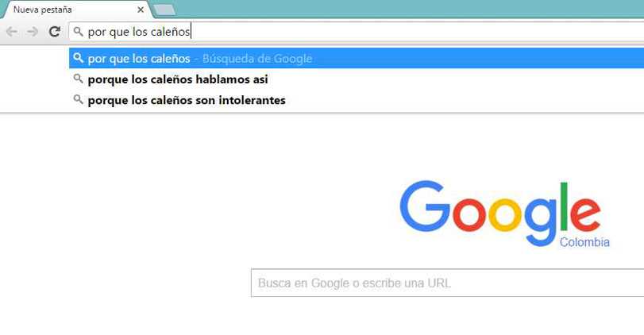Click the magnifier icon in the address bar
The height and width of the screenshot is (335, 644).
(78, 32)
